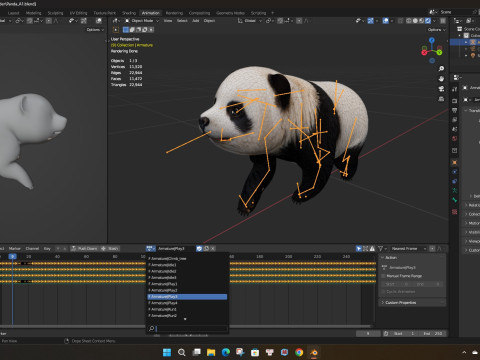Screen dimensions: 480x360
Task: Switch to the Sculpting workspace tab
Action: coord(55,13)
